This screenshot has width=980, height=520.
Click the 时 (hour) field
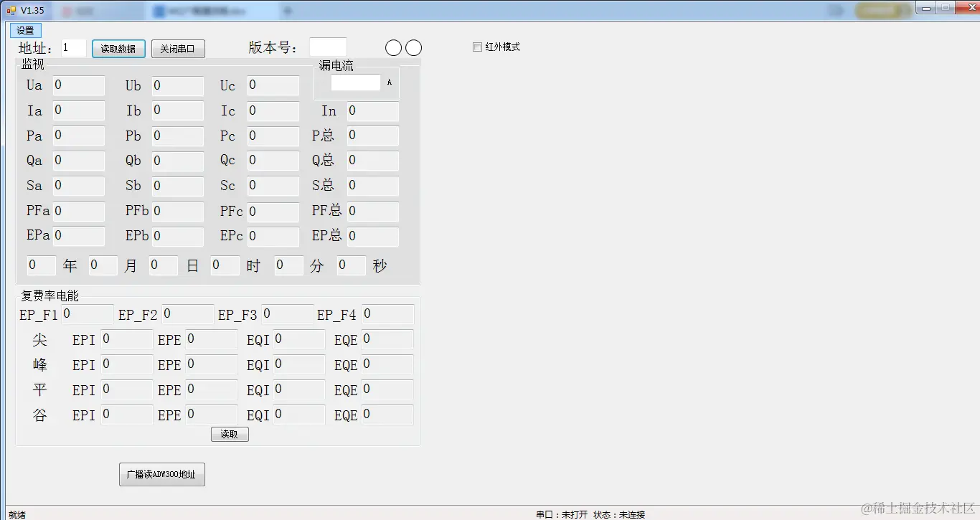point(225,265)
